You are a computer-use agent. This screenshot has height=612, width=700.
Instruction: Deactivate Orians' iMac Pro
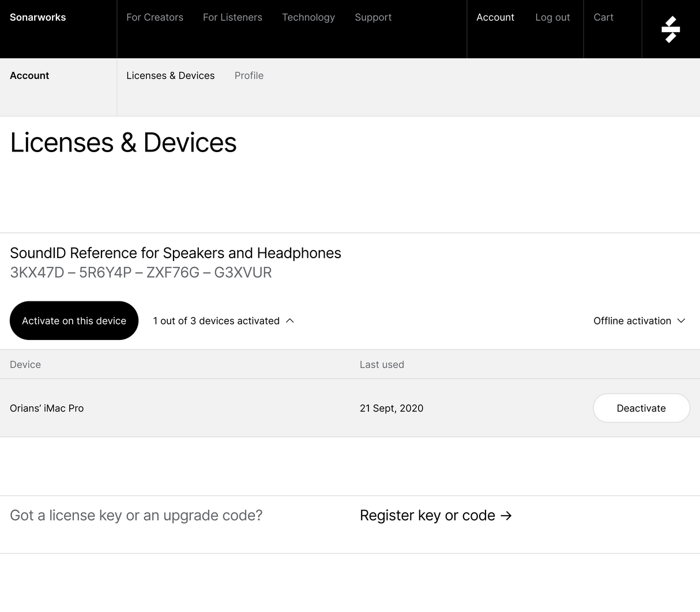click(641, 408)
